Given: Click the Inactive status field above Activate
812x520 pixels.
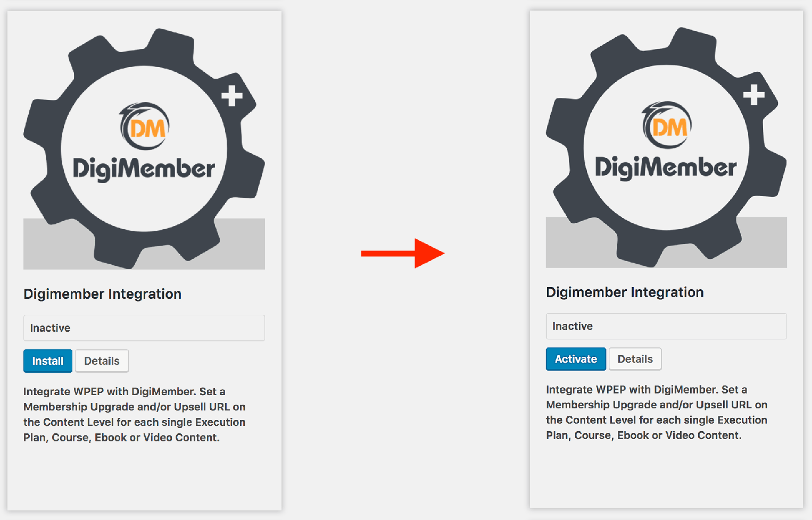Looking at the screenshot, I should point(666,326).
